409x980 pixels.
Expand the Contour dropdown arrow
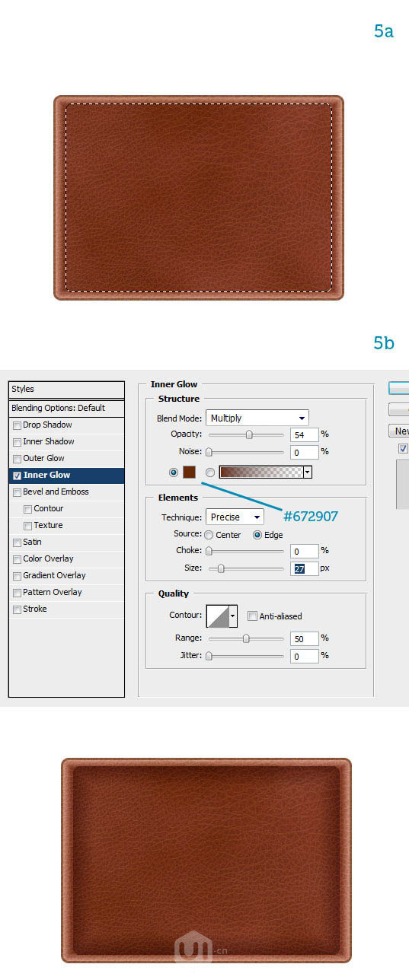click(x=233, y=616)
